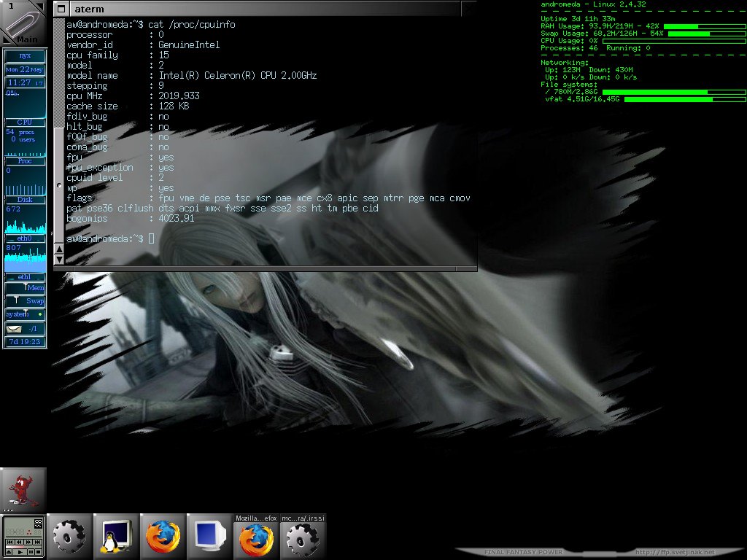Pause playback in the media player dockapp

click(31, 552)
